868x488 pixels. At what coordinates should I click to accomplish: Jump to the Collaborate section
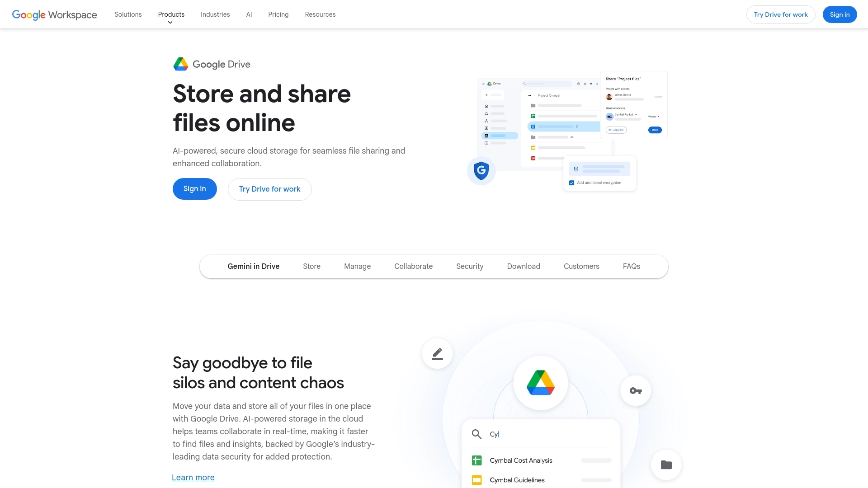[x=414, y=267]
